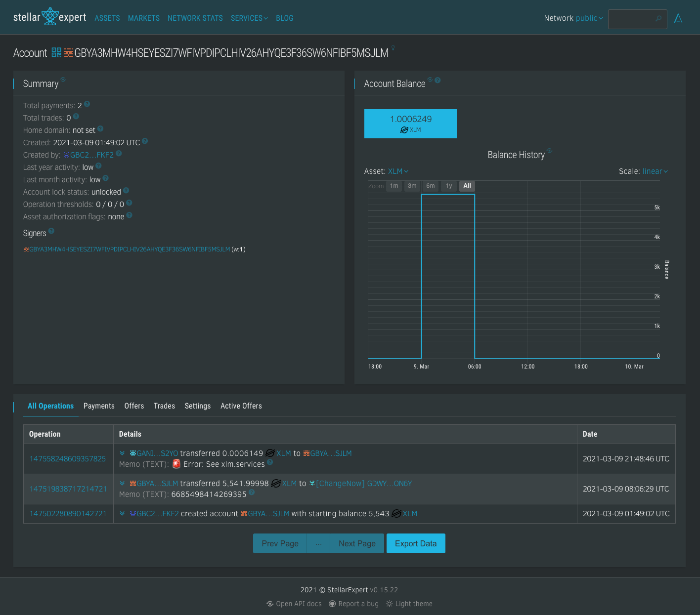The width and height of the screenshot is (700, 615).
Task: Switch to the Settings tab
Action: pos(198,406)
